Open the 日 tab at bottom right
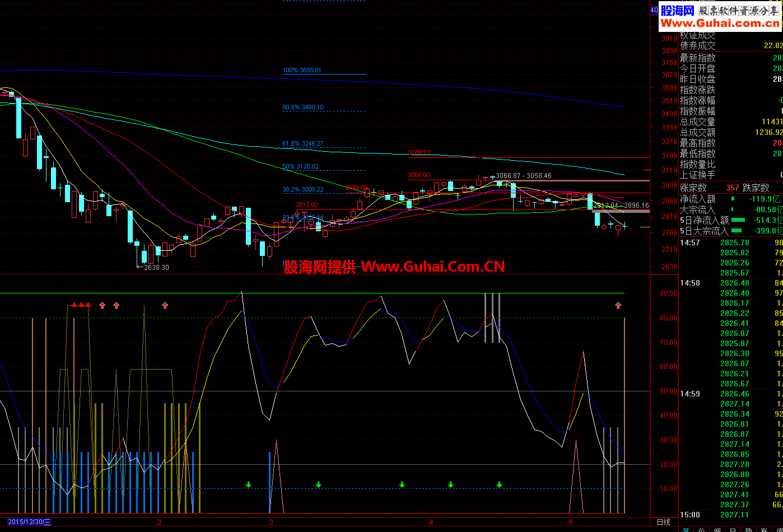The height and width of the screenshot is (532, 783). click(733, 529)
